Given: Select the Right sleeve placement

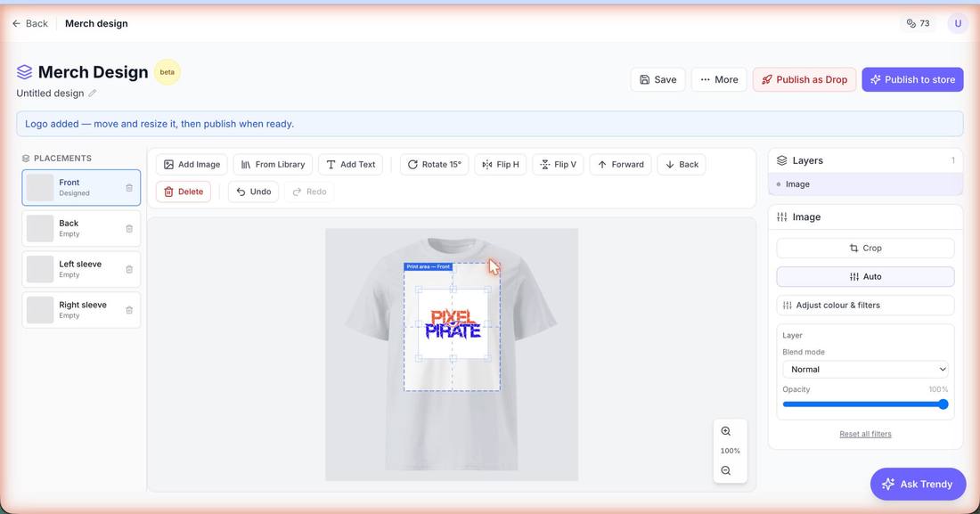Looking at the screenshot, I should (x=81, y=309).
